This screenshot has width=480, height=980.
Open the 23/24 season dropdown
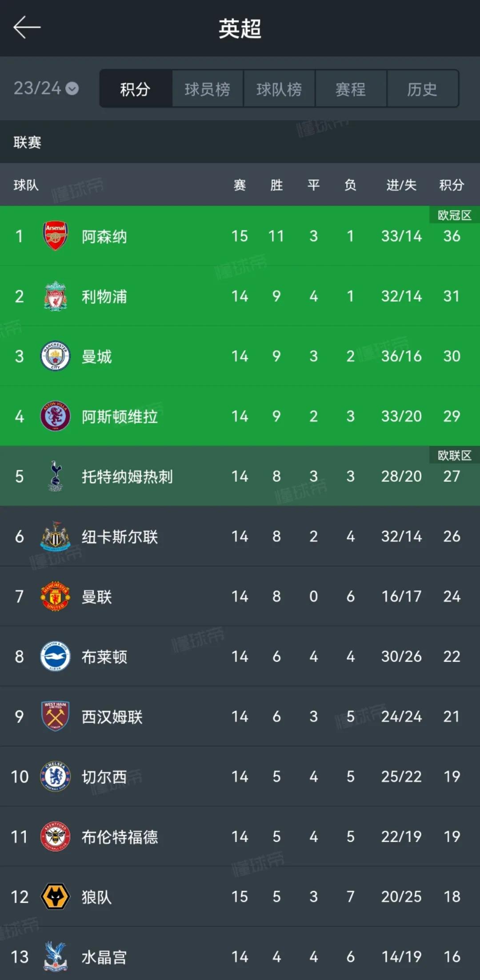click(46, 88)
